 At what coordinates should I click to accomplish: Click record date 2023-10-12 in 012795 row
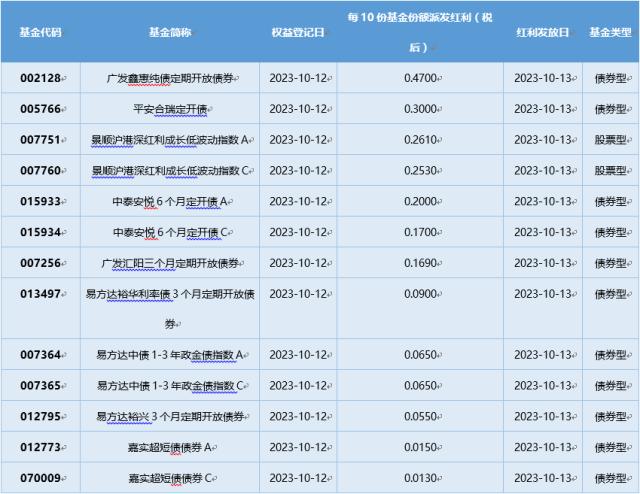click(x=298, y=416)
